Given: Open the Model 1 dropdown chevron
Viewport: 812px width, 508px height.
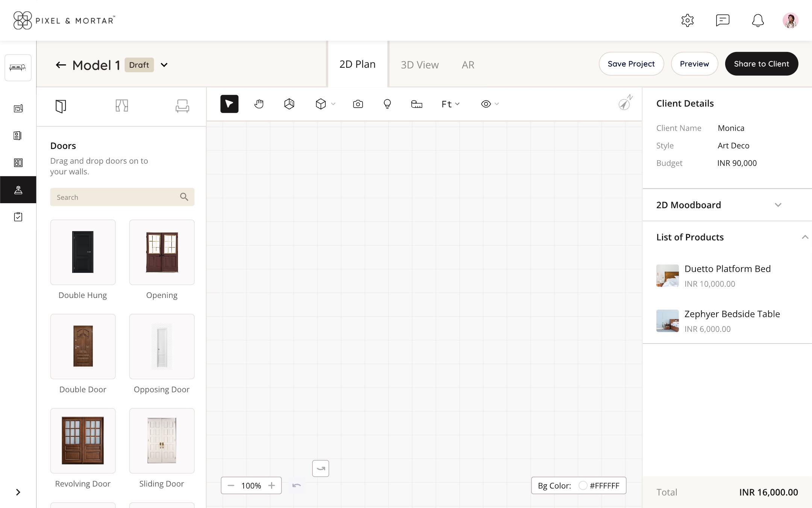Looking at the screenshot, I should click(164, 65).
